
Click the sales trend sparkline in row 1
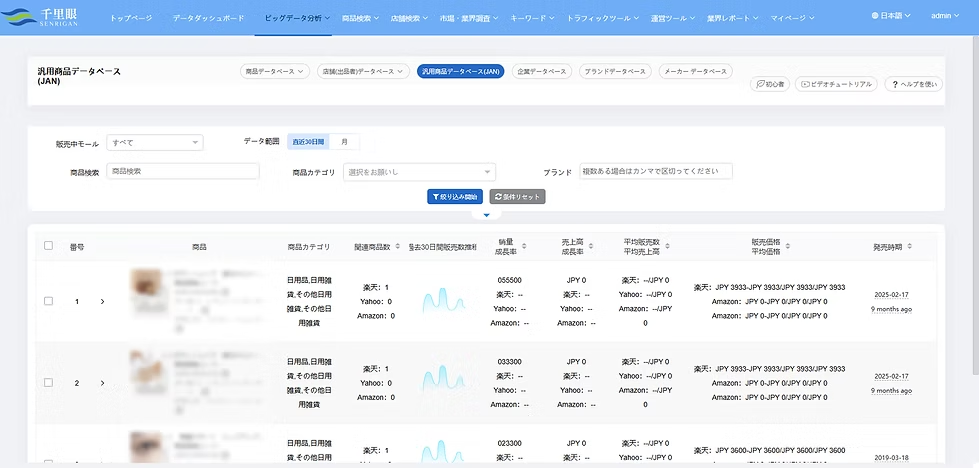pos(443,301)
